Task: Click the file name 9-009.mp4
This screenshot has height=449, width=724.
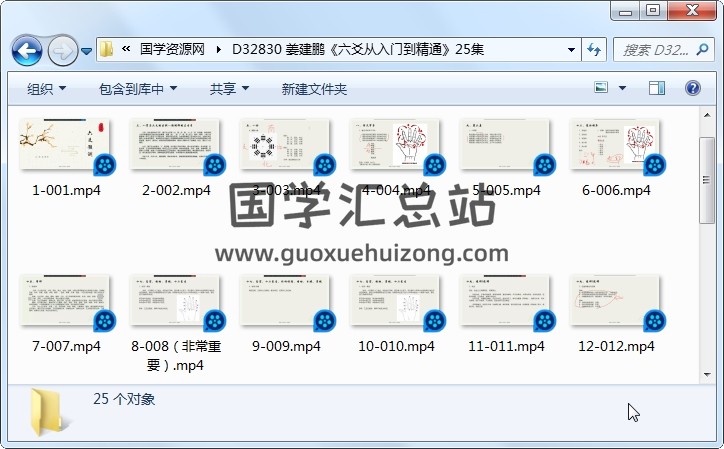Action: click(x=286, y=346)
